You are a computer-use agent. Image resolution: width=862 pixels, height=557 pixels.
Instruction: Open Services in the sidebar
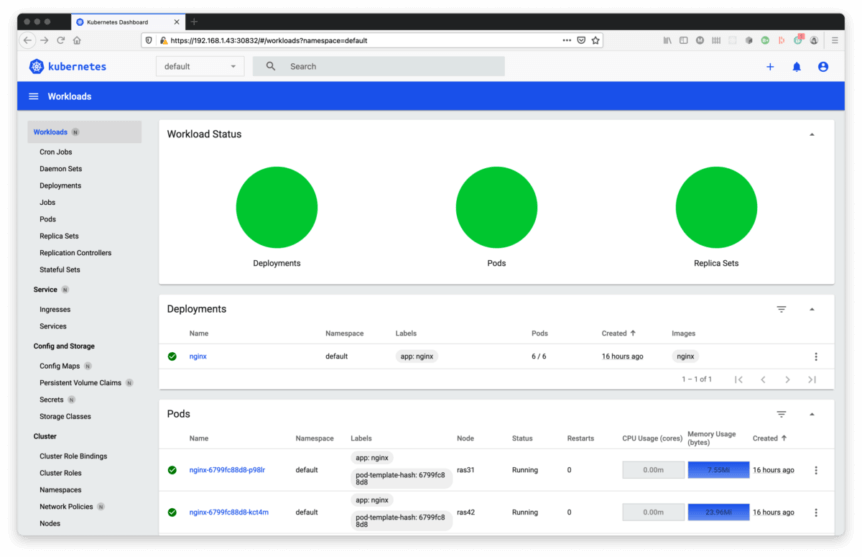click(x=53, y=326)
